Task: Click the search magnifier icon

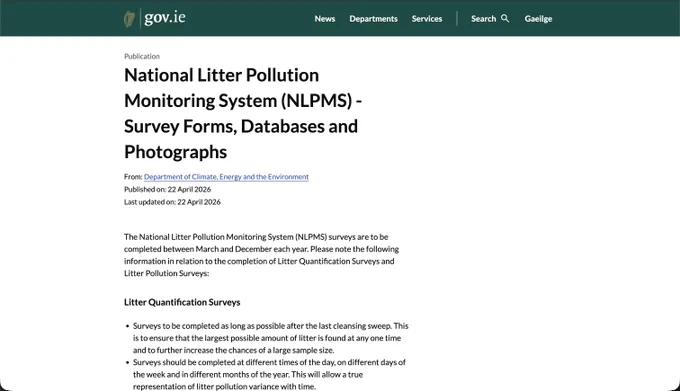Action: (x=505, y=19)
